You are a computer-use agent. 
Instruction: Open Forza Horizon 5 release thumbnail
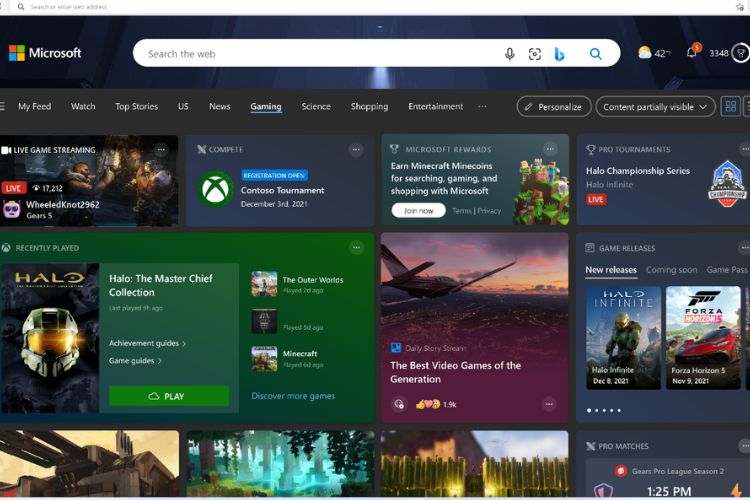[x=703, y=338]
